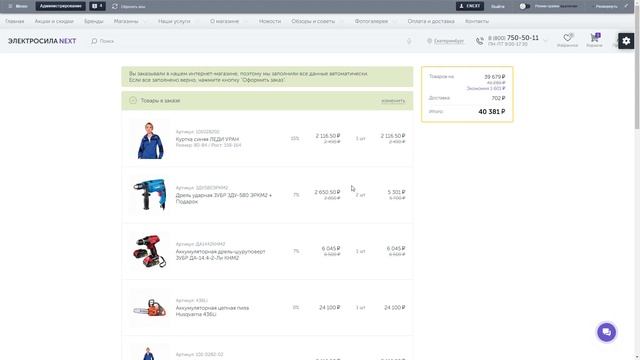Click the Выйти logout link
The width and height of the screenshot is (640, 360).
(498, 7)
